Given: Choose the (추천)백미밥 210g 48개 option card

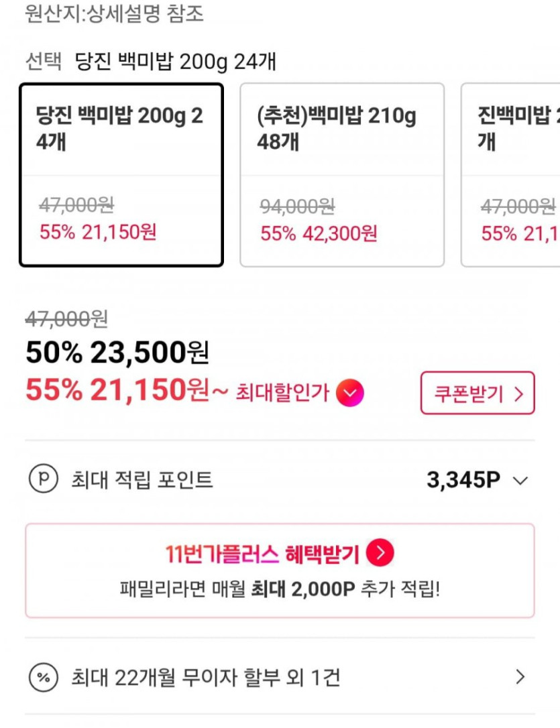Looking at the screenshot, I should pyautogui.click(x=342, y=175).
